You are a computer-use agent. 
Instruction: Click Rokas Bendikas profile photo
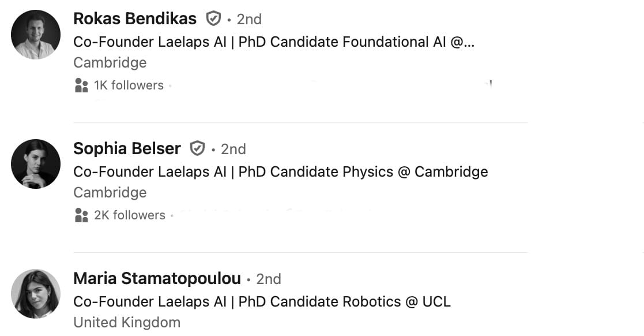pyautogui.click(x=36, y=35)
